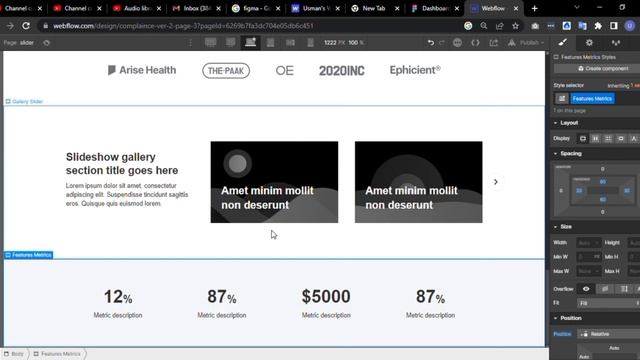This screenshot has width=640, height=360.
Task: Select the 12% metric value
Action: point(118,297)
